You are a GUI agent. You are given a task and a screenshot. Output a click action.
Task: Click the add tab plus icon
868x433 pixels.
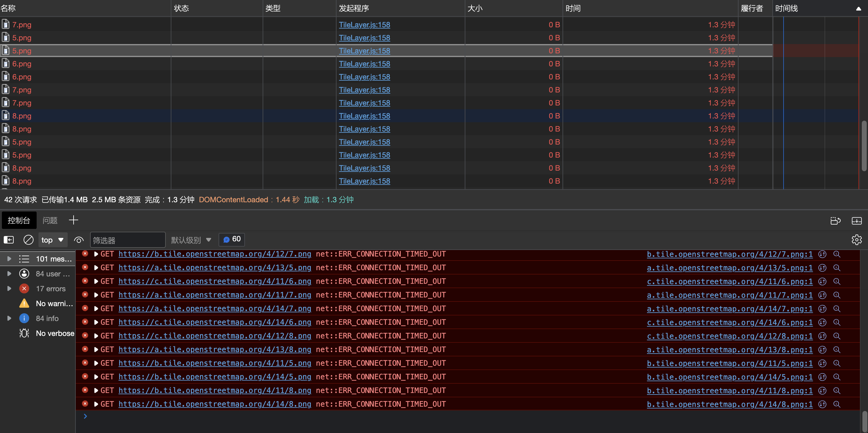pos(74,220)
